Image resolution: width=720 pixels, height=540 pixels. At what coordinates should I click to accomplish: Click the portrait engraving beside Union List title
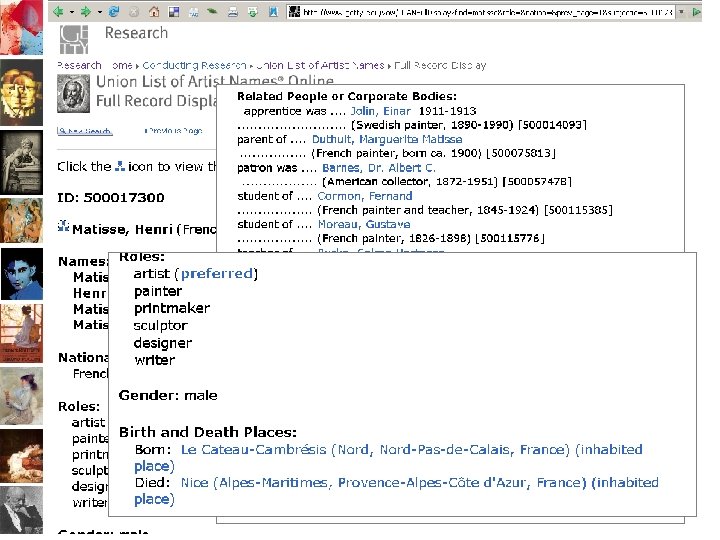pos(73,94)
